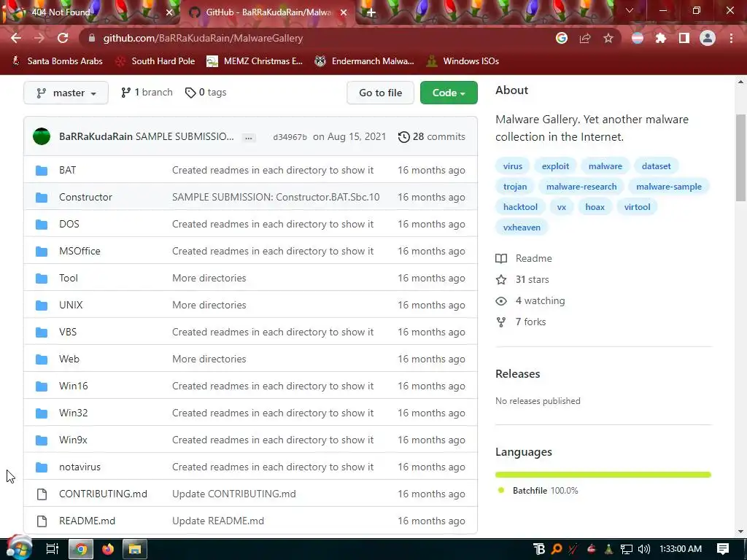The image size is (747, 560).
Task: Open the Endermanch Malwa... bookmark
Action: click(x=365, y=61)
